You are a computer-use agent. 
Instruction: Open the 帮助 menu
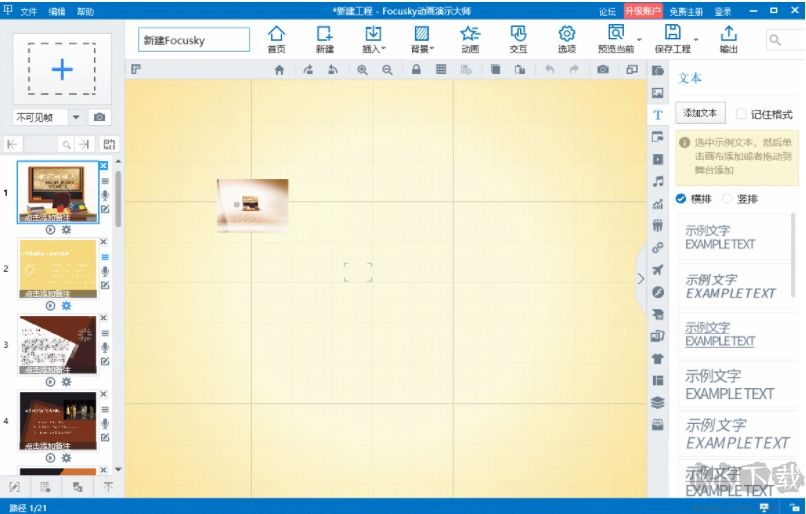click(x=85, y=11)
